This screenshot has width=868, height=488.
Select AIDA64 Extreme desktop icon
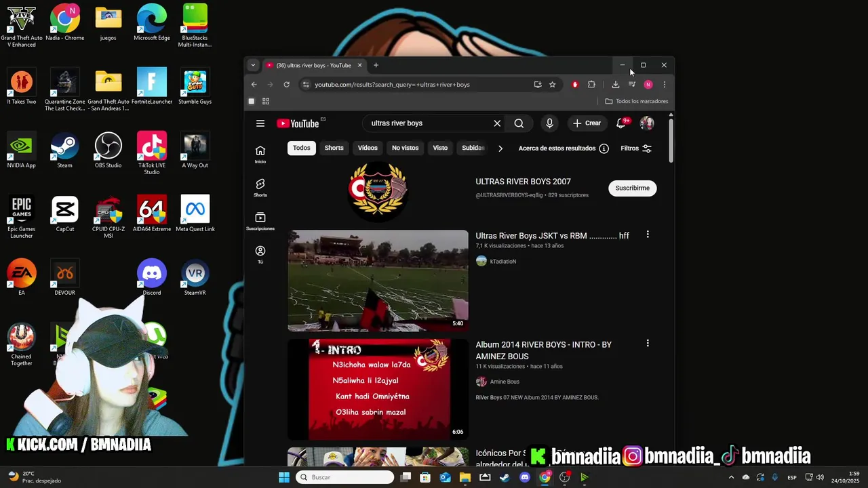(x=152, y=215)
